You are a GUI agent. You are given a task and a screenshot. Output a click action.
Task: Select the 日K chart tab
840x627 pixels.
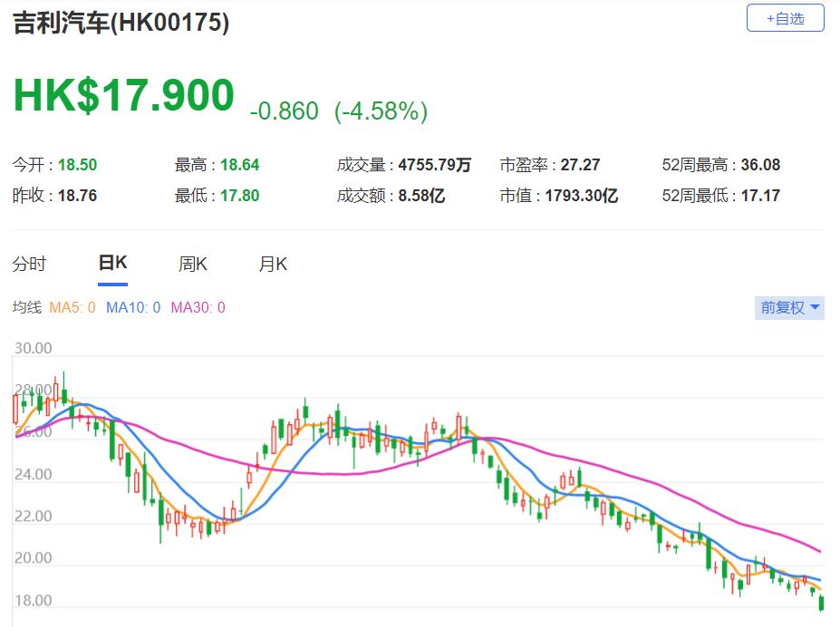pos(113,263)
